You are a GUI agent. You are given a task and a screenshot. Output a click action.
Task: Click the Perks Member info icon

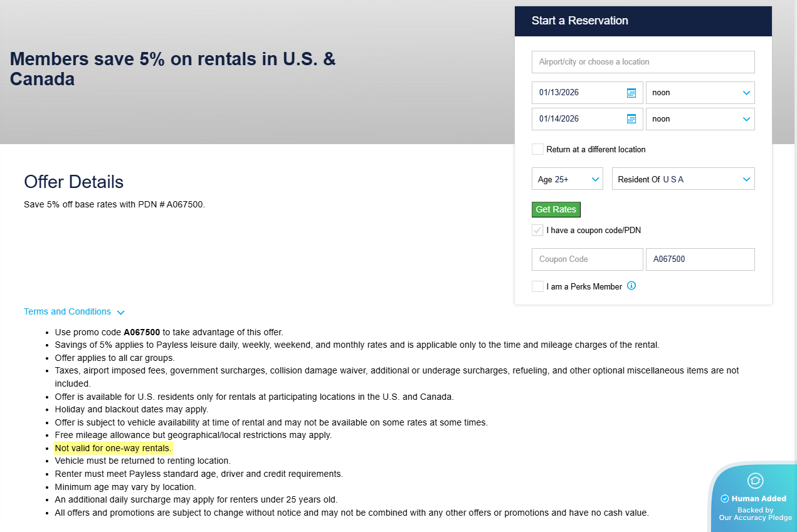click(x=631, y=286)
